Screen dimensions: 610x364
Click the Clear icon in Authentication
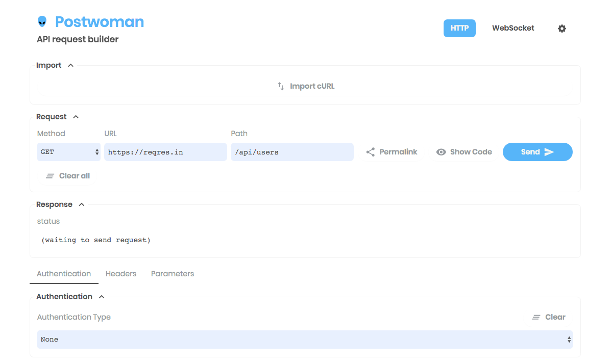(536, 317)
